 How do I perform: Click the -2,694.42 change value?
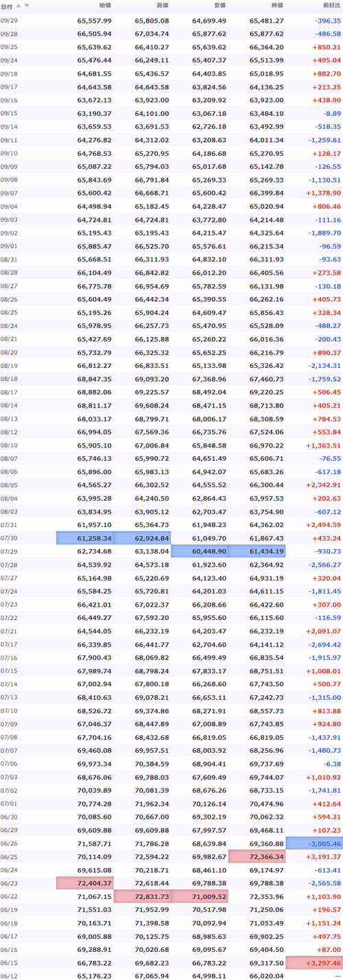324,644
